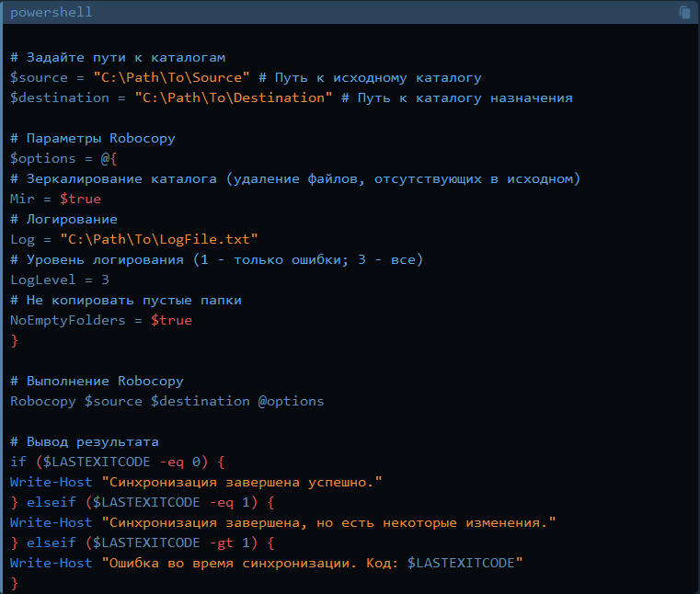This screenshot has width=700, height=594.
Task: Click the string "Синхронизация завершена успешно."
Action: (242, 482)
